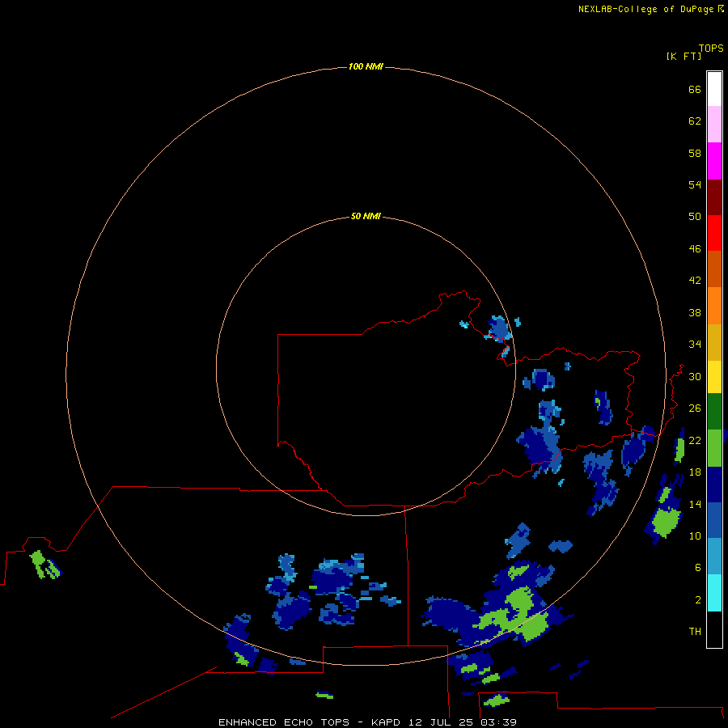Click the 12 JUL 25 date text
The width and height of the screenshot is (728, 728).
[442, 722]
